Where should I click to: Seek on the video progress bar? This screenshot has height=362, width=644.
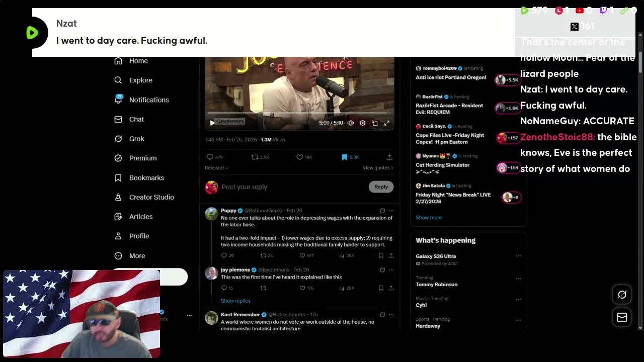click(x=299, y=113)
